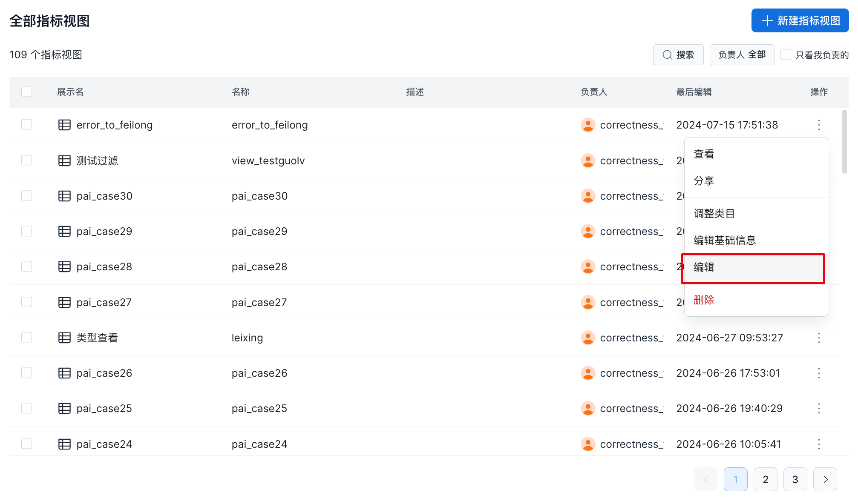Open more actions for error_to_feilong row
858x504 pixels.
[x=818, y=125]
